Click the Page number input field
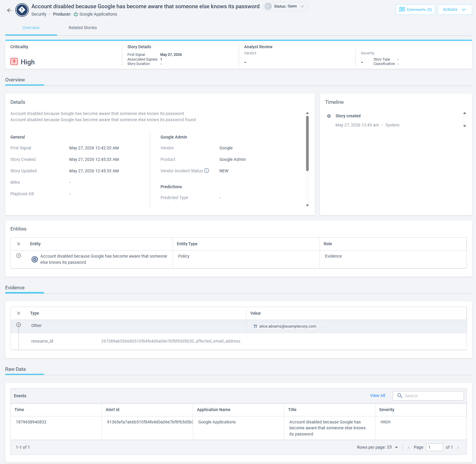Viewport: 476px width, 464px height. pyautogui.click(x=435, y=447)
